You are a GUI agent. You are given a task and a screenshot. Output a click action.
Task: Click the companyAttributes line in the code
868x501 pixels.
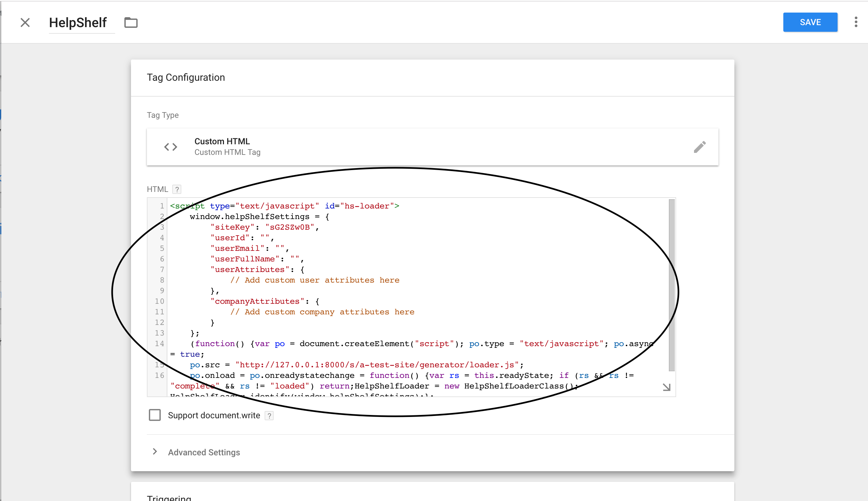click(x=265, y=301)
